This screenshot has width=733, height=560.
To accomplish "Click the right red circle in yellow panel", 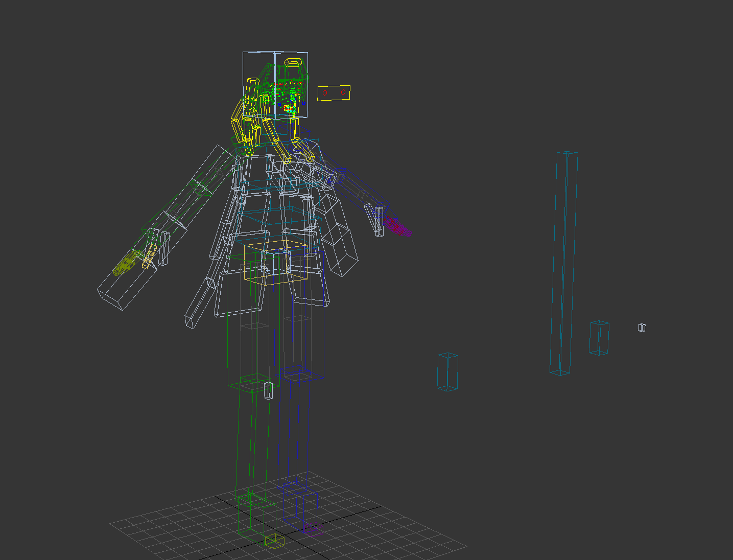I will (x=343, y=92).
